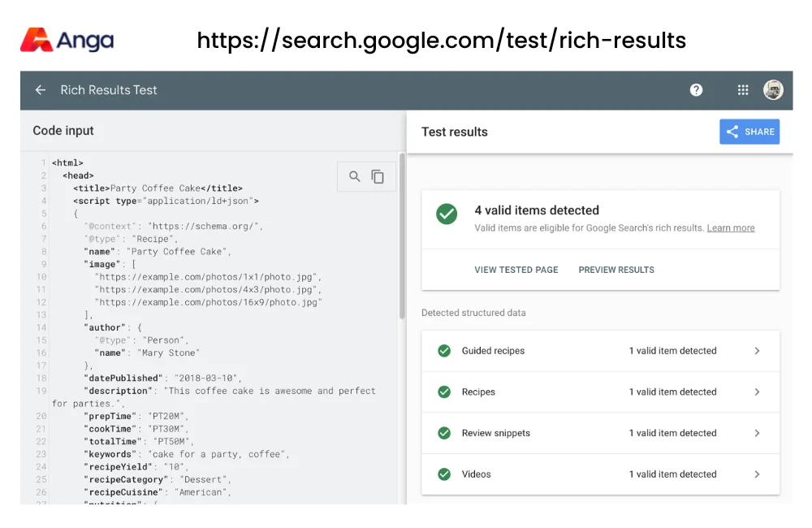Screen dimensions: 812x528
Task: Expand the Review snippets row chevron
Action: coord(757,433)
